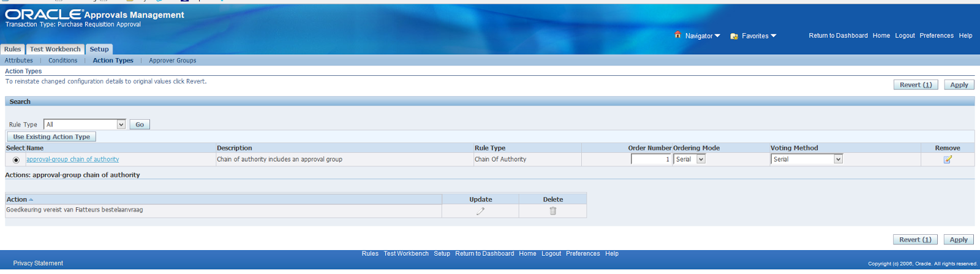Click the footer Logout link

(551, 254)
